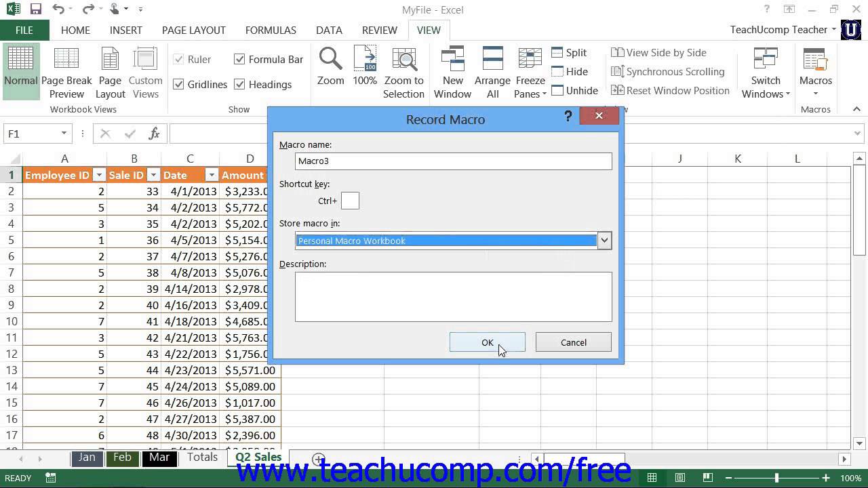The image size is (868, 488).
Task: Click the Undo arrow icon
Action: coord(58,9)
